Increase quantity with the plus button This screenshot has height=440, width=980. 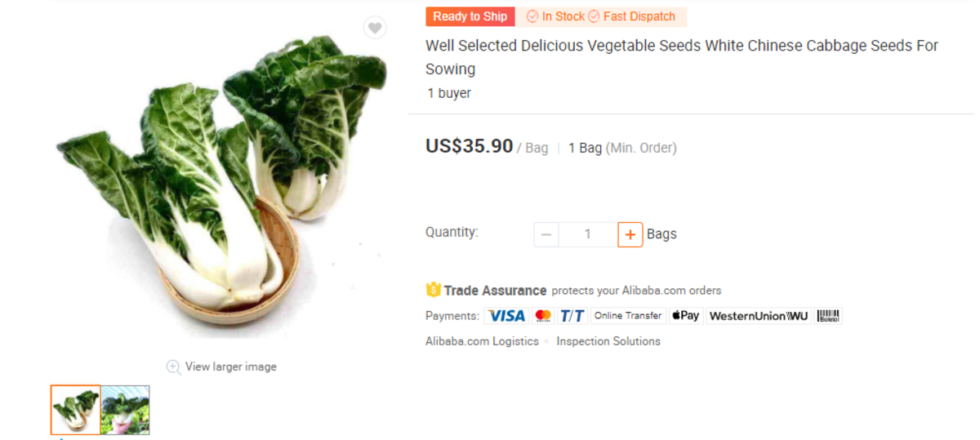pos(630,235)
